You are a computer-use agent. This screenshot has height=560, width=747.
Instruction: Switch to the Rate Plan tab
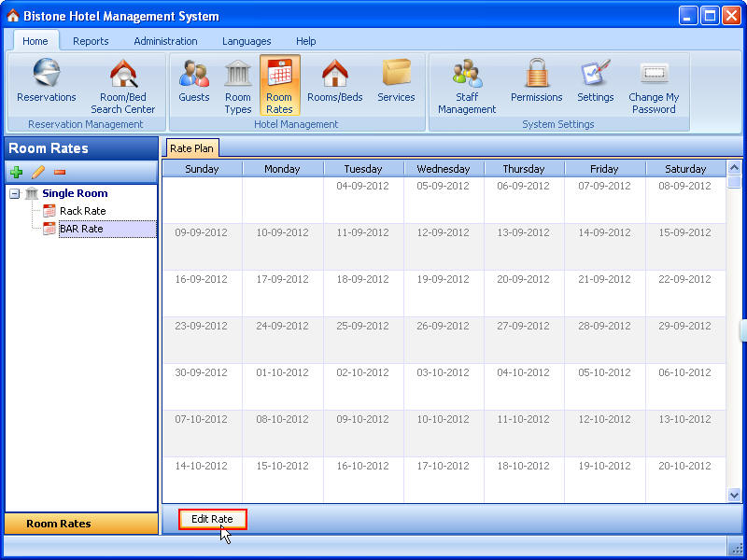pyautogui.click(x=191, y=147)
